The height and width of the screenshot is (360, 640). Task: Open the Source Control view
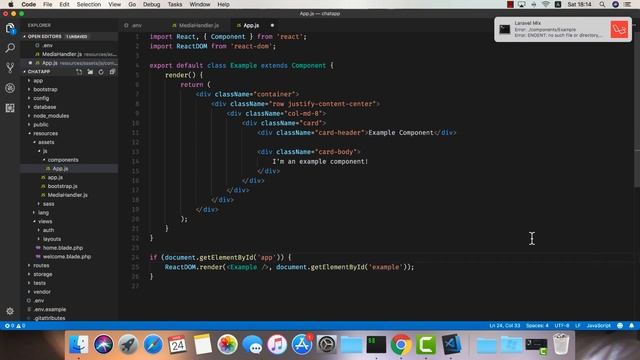10,68
